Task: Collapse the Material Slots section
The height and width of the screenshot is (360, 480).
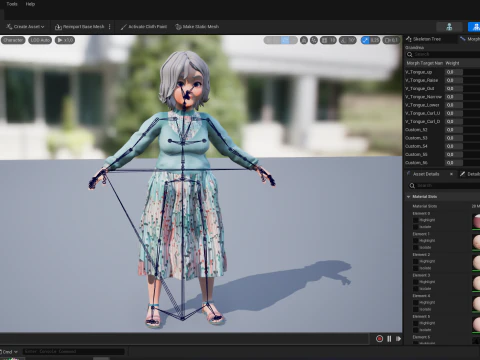Action: [409, 197]
